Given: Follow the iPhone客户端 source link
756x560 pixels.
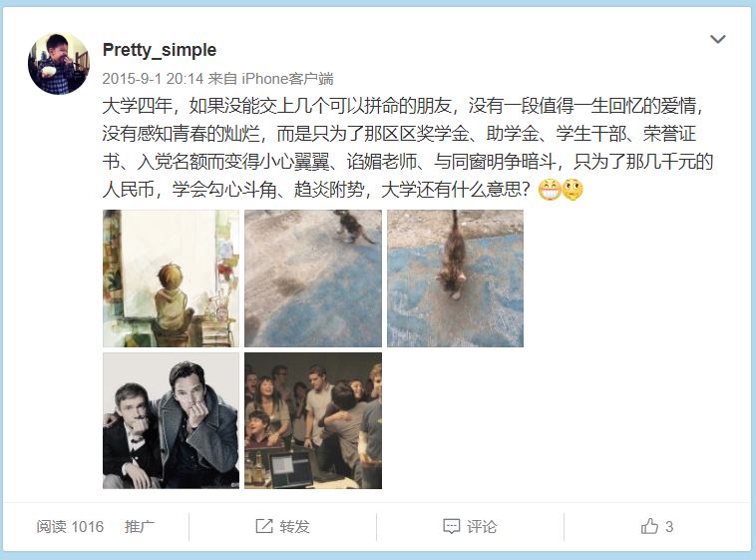Looking at the screenshot, I should tap(288, 78).
